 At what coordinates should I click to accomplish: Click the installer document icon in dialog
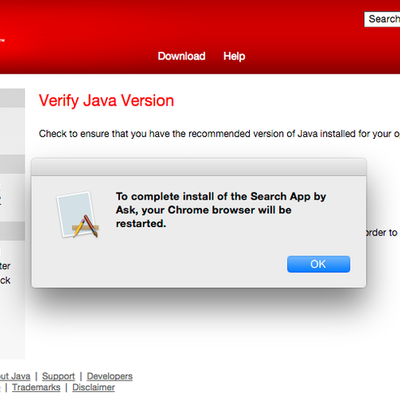point(78,215)
